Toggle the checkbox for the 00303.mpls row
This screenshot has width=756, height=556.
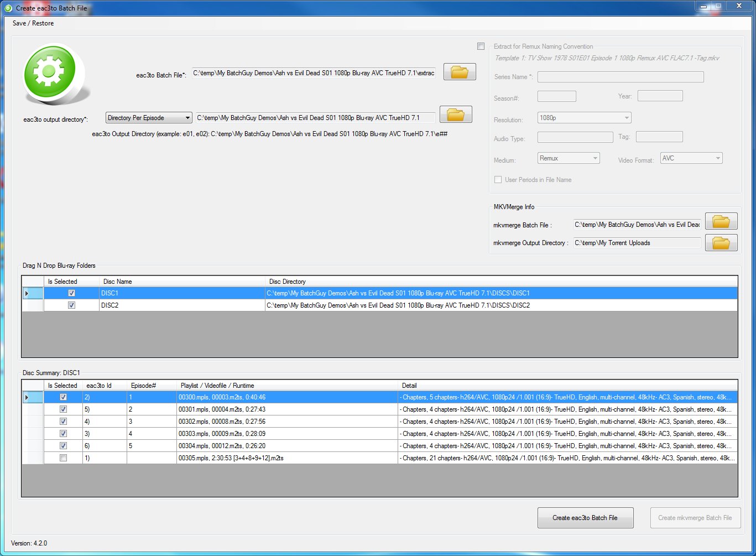coord(63,434)
